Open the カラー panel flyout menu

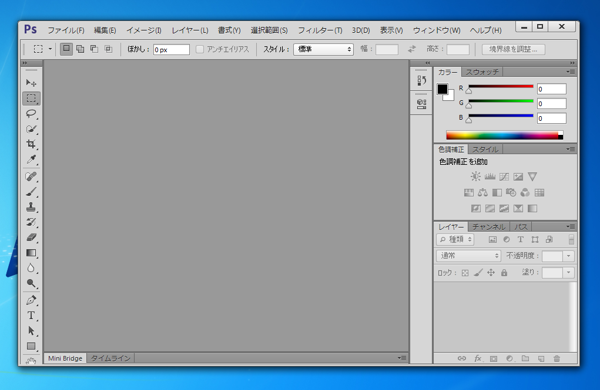click(571, 72)
